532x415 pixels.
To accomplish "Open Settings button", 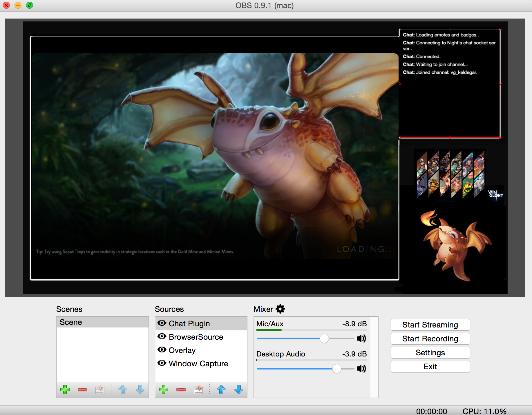I will click(430, 353).
